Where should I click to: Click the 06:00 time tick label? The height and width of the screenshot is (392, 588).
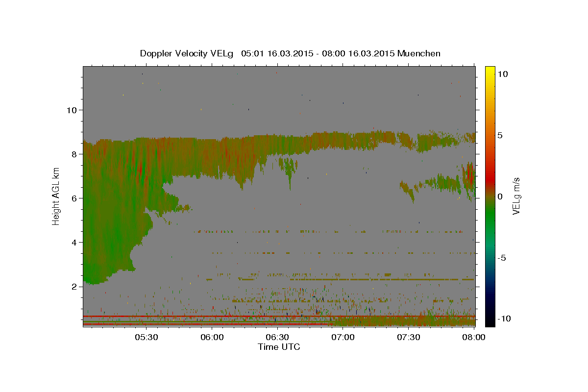point(212,338)
